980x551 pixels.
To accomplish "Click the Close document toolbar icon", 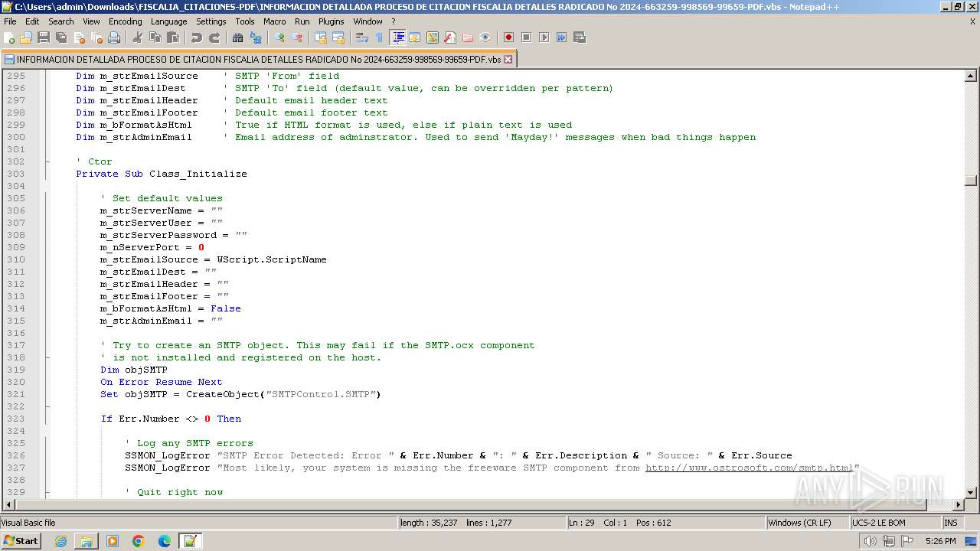I will [79, 37].
